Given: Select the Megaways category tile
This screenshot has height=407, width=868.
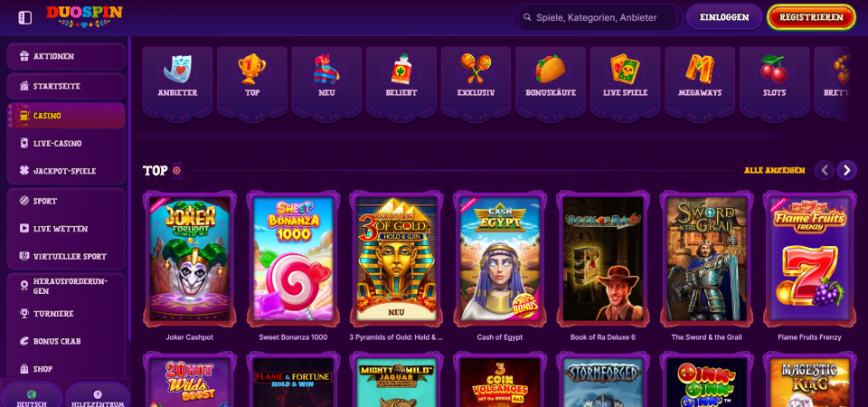Looking at the screenshot, I should [x=700, y=80].
